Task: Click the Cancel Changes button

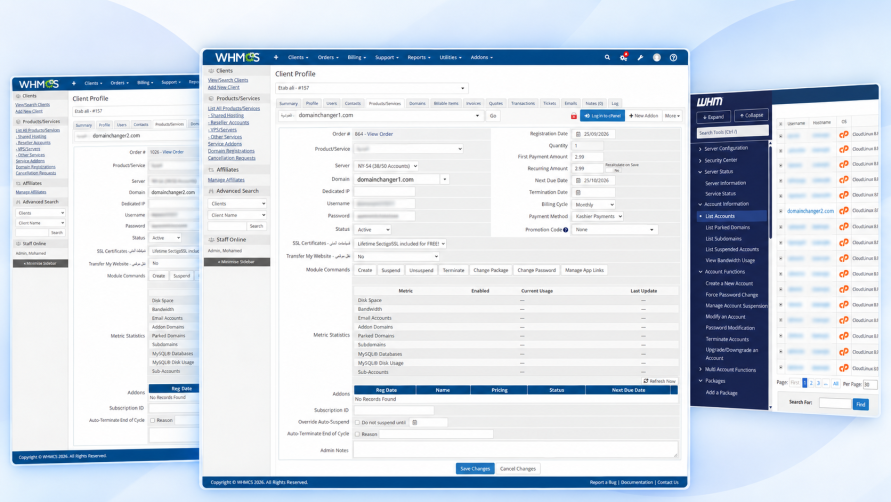Action: [518, 469]
